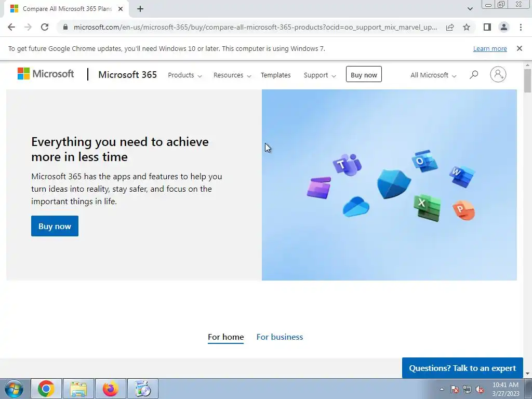Click the purple Clipchamp icon in hero image
532x399 pixels.
click(318, 188)
